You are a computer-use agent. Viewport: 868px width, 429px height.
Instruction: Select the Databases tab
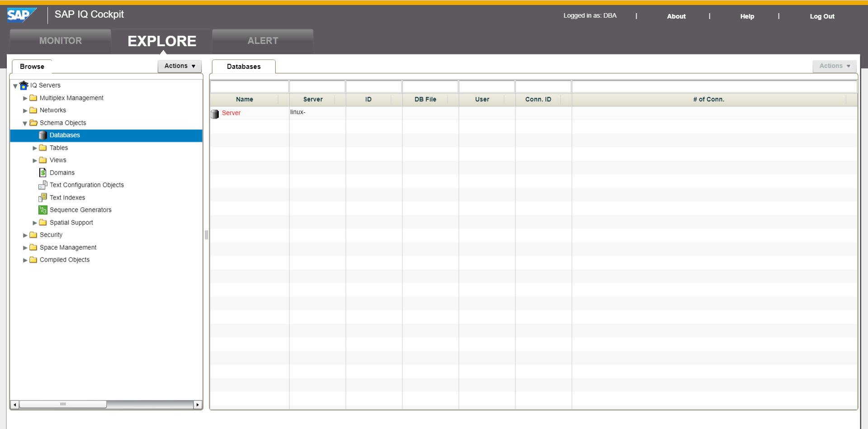tap(244, 67)
